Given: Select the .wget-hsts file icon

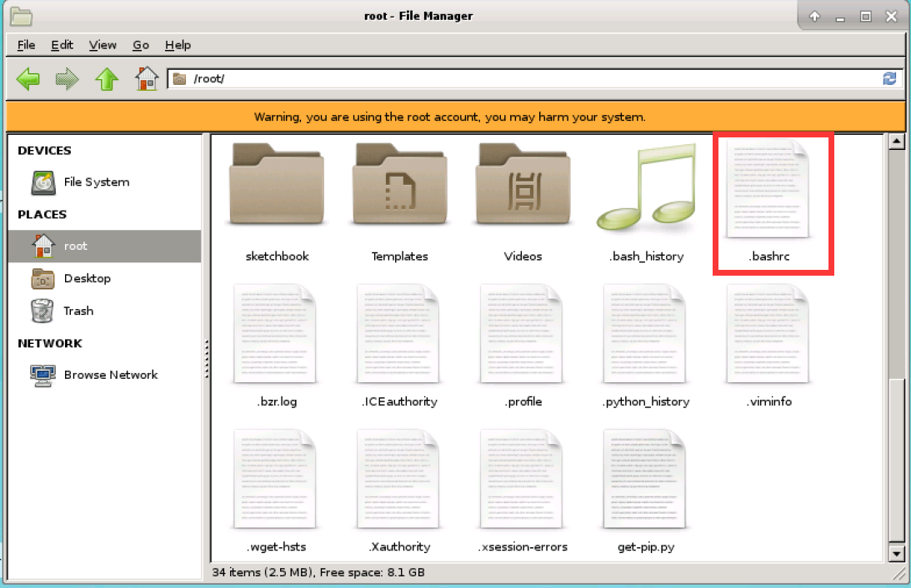Looking at the screenshot, I should [x=275, y=479].
